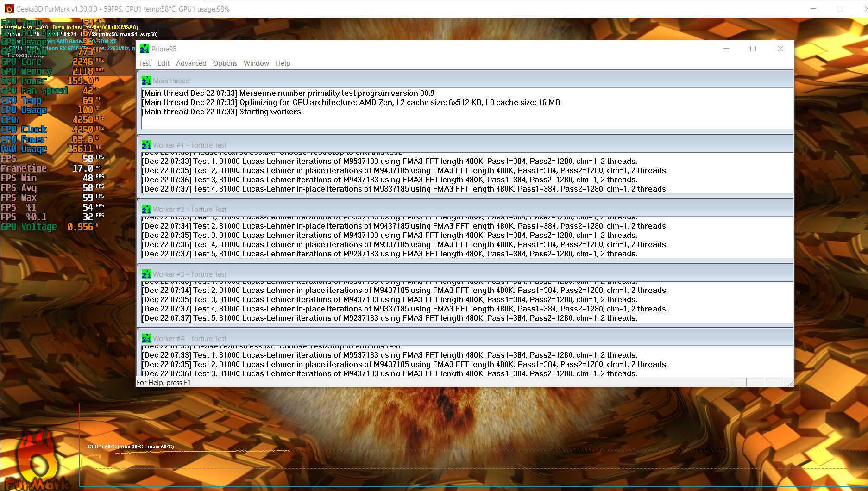Image resolution: width=868 pixels, height=491 pixels.
Task: Click the Worker #1 window icon
Action: tap(146, 145)
